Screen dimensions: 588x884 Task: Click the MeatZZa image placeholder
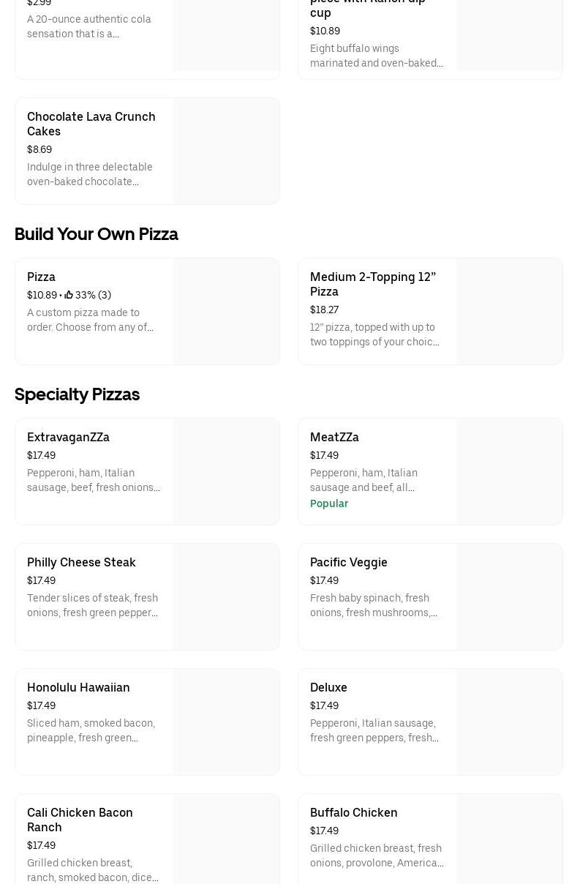click(x=509, y=471)
